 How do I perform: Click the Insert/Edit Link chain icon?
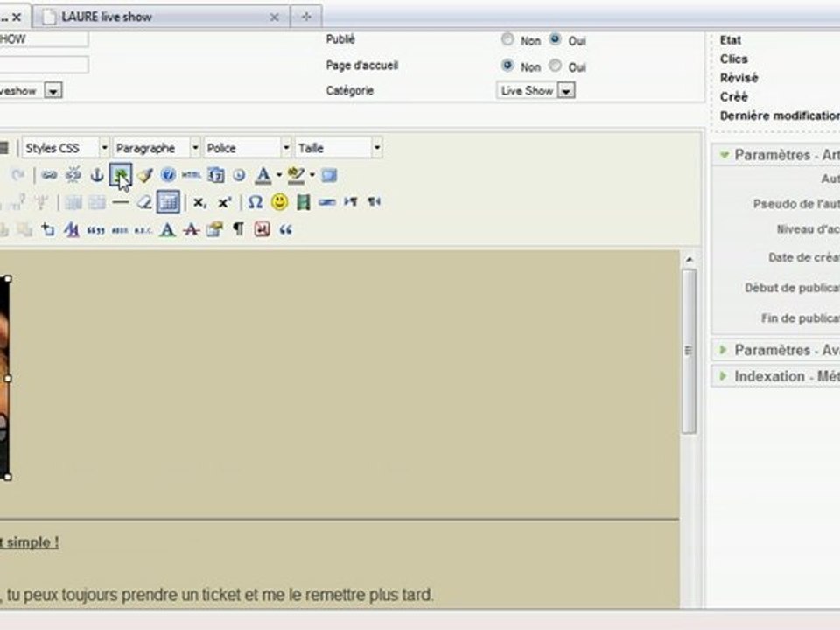click(49, 175)
